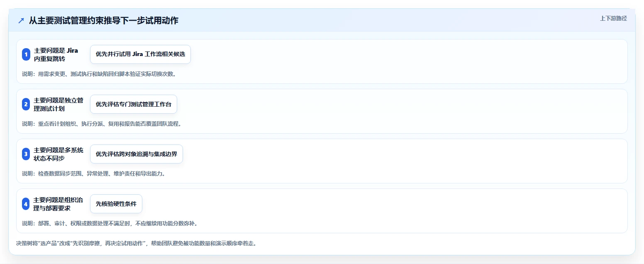644x264 pixels.
Task: Click step badge number 4
Action: click(26, 204)
